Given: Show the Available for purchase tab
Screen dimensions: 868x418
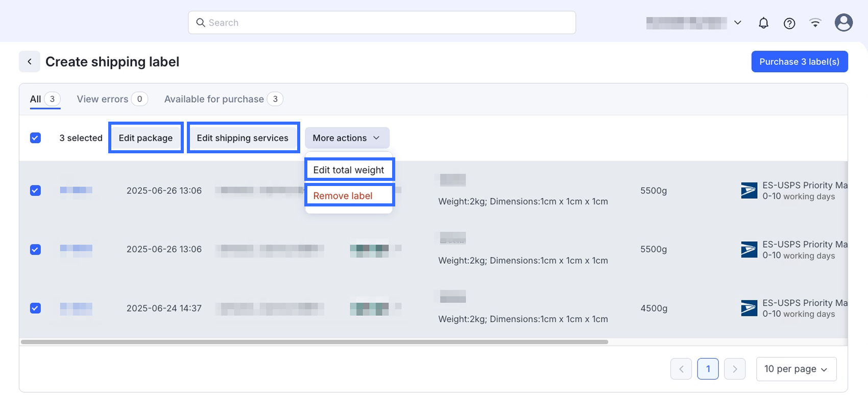Looking at the screenshot, I should (224, 99).
